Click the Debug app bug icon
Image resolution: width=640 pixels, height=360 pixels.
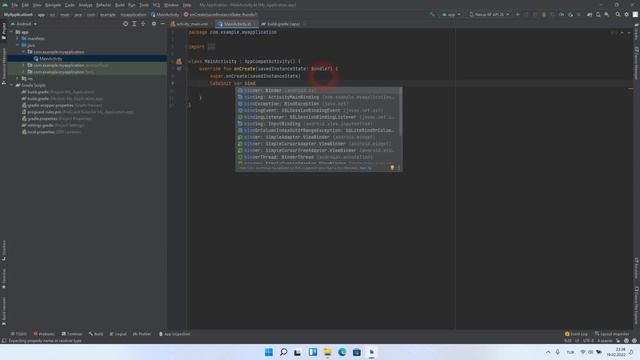pyautogui.click(x=544, y=15)
